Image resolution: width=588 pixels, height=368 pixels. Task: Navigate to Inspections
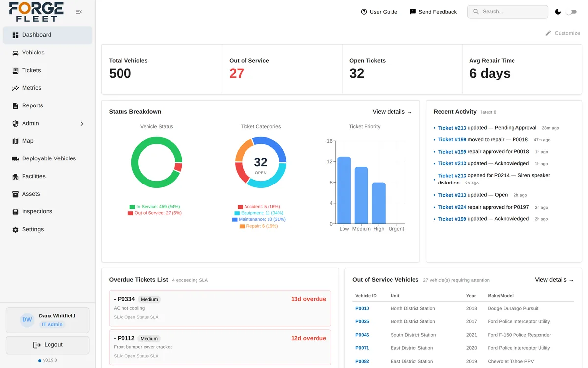(x=48, y=212)
